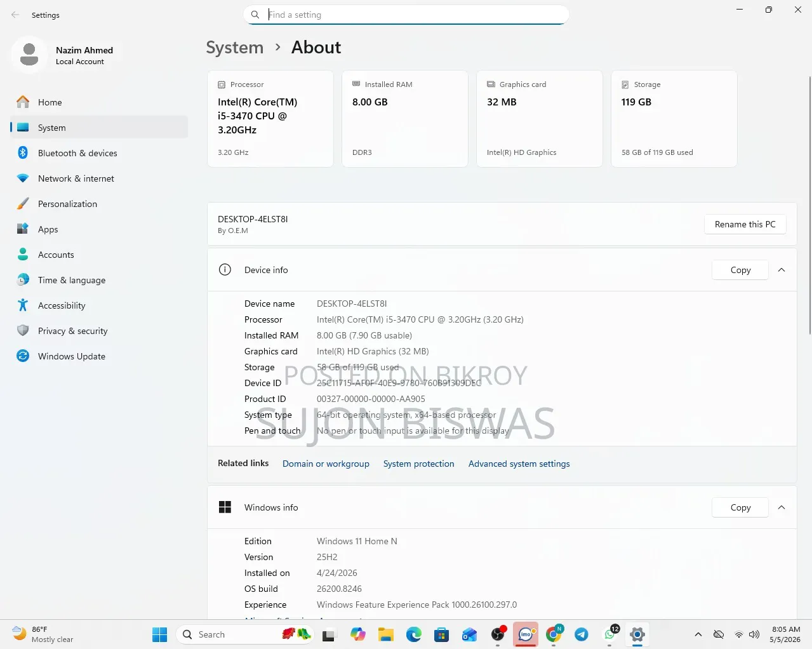The image size is (812, 649).
Task: Open Windows Update settings
Action: (99, 356)
